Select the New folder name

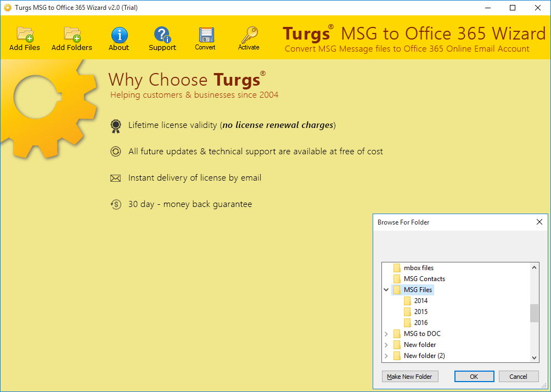pos(420,345)
